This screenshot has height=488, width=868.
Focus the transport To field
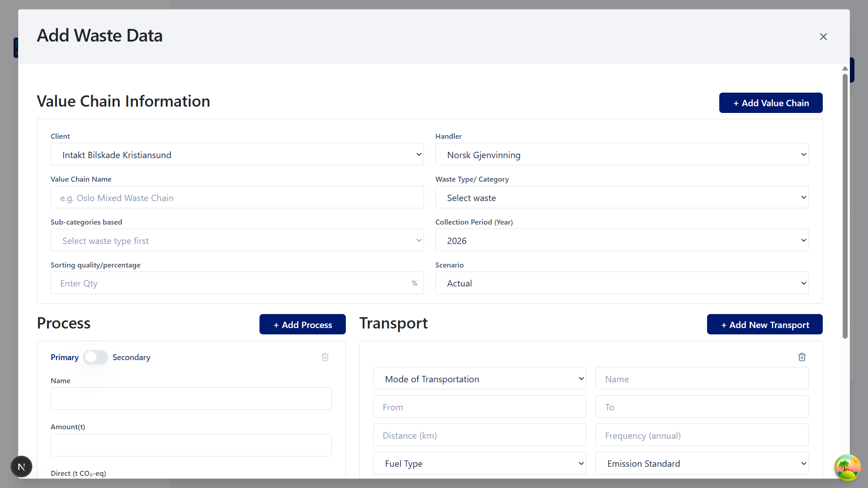(702, 407)
